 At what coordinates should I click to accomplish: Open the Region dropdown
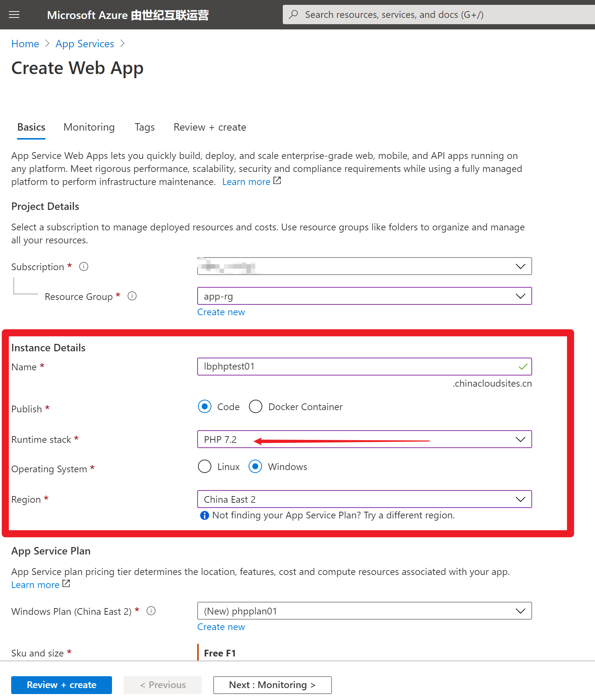coord(520,499)
